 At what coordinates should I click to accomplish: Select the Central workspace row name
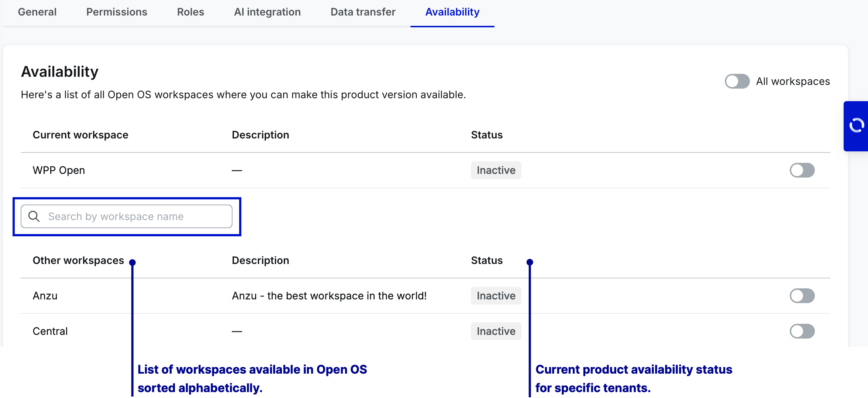pos(50,331)
